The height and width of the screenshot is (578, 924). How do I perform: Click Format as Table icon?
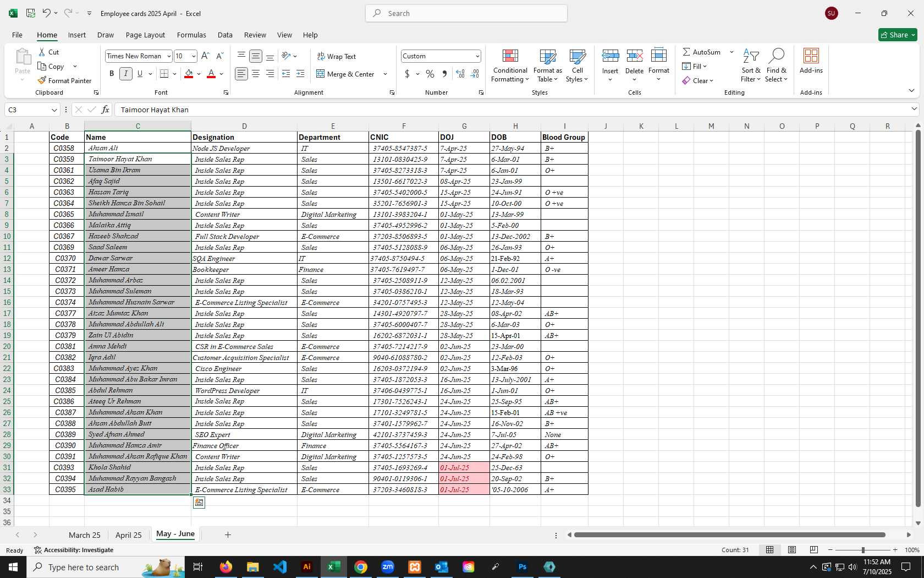click(x=548, y=66)
